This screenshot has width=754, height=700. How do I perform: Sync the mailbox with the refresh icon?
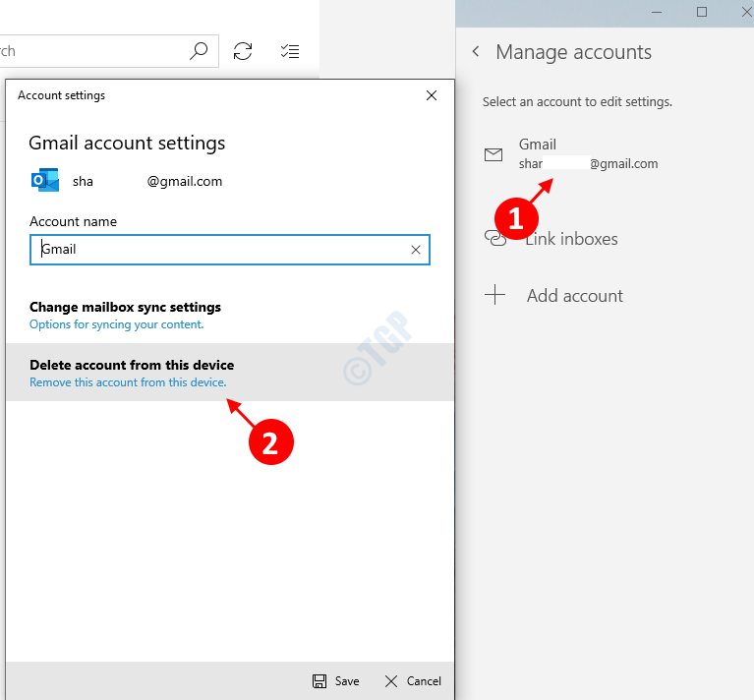pyautogui.click(x=243, y=51)
